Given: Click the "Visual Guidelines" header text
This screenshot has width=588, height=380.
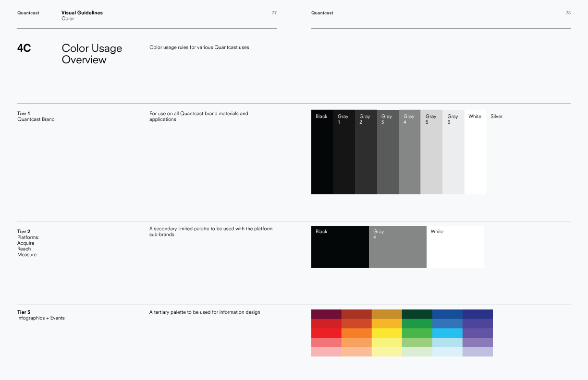Looking at the screenshot, I should [82, 13].
